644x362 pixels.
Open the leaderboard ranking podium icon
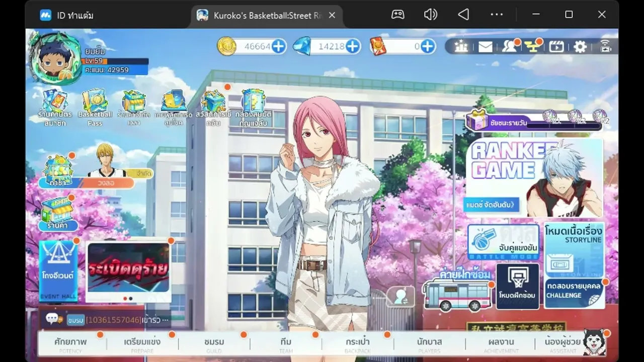point(461,47)
